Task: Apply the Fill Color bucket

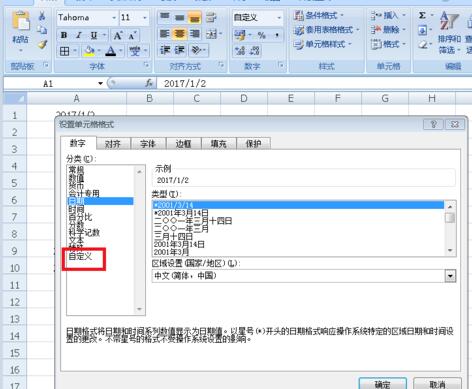Action: [89, 51]
